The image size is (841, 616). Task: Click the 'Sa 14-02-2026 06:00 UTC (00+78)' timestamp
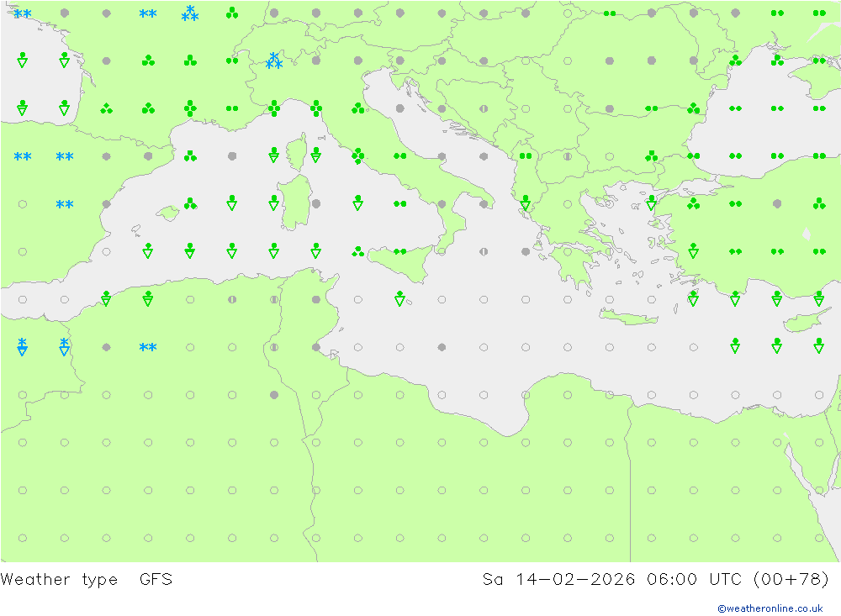click(655, 580)
